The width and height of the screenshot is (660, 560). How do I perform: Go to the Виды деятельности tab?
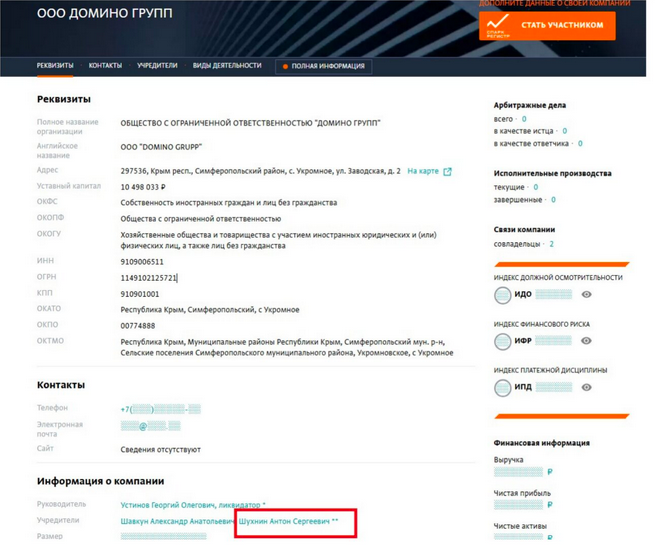227,65
